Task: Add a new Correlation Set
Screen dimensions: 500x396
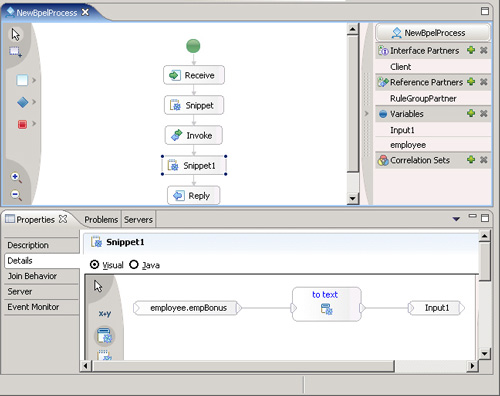Action: (x=471, y=160)
